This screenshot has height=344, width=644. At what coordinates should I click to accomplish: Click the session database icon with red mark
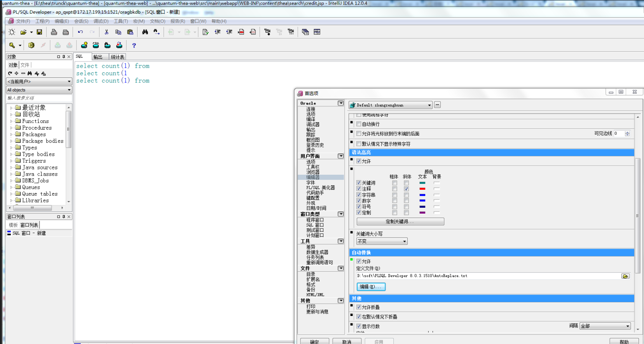tap(119, 45)
